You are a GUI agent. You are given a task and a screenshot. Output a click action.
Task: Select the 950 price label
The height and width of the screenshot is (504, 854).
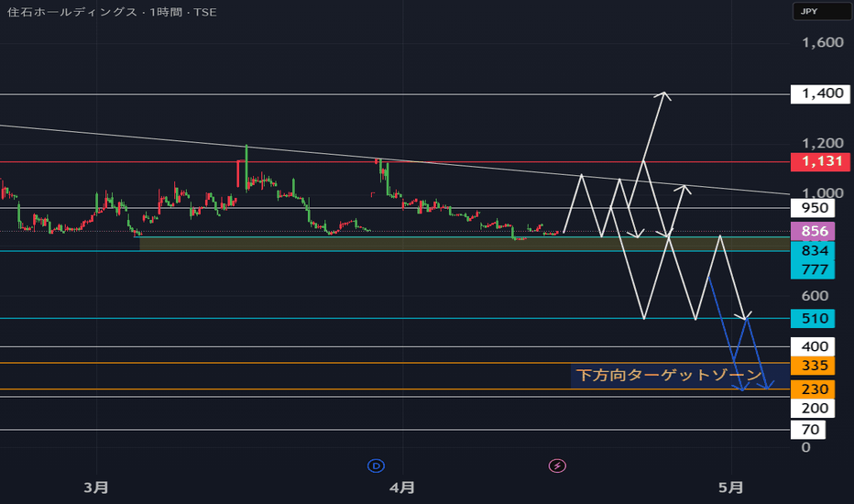click(813, 208)
